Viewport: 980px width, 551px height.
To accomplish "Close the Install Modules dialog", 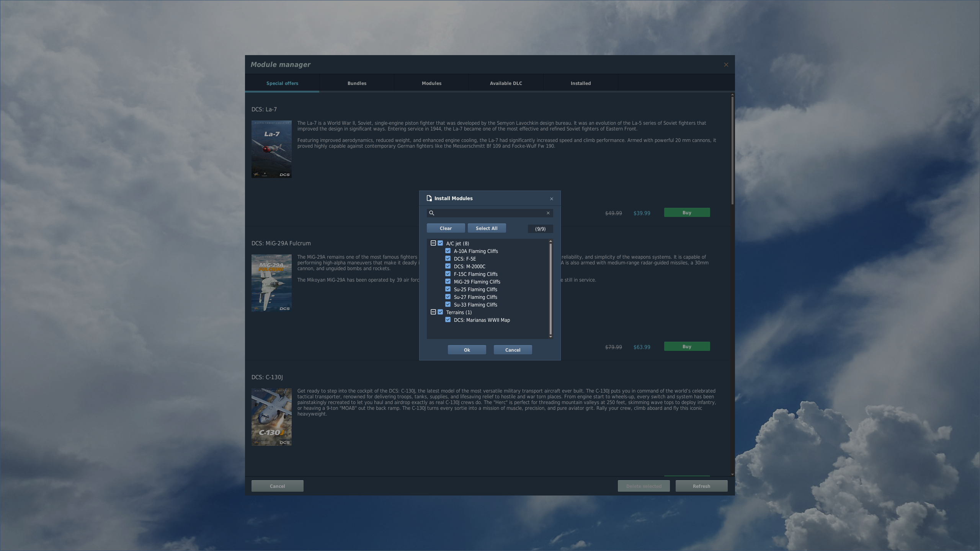I will tap(552, 199).
